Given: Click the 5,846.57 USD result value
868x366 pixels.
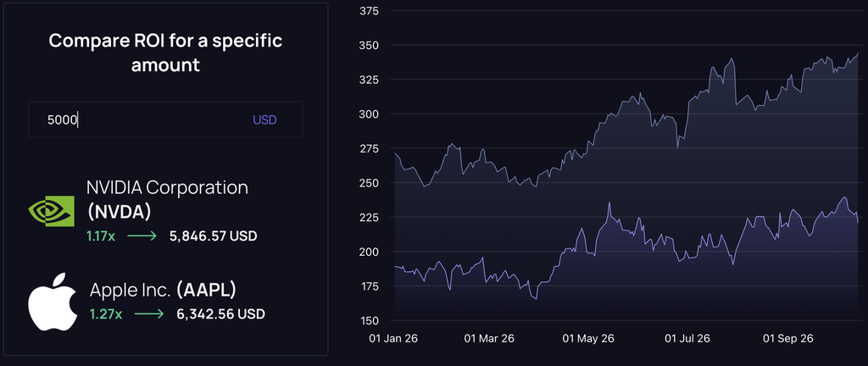Looking at the screenshot, I should pos(214,236).
